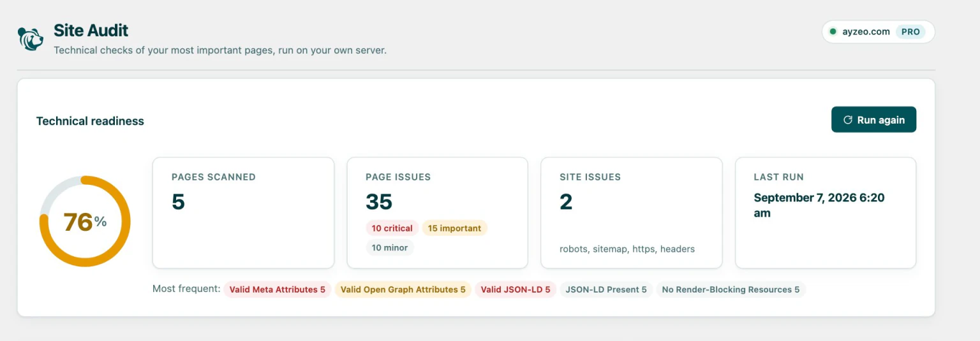Screen dimensions: 980x341
Task: Open the ayzeo.com site selector
Action: (878, 32)
